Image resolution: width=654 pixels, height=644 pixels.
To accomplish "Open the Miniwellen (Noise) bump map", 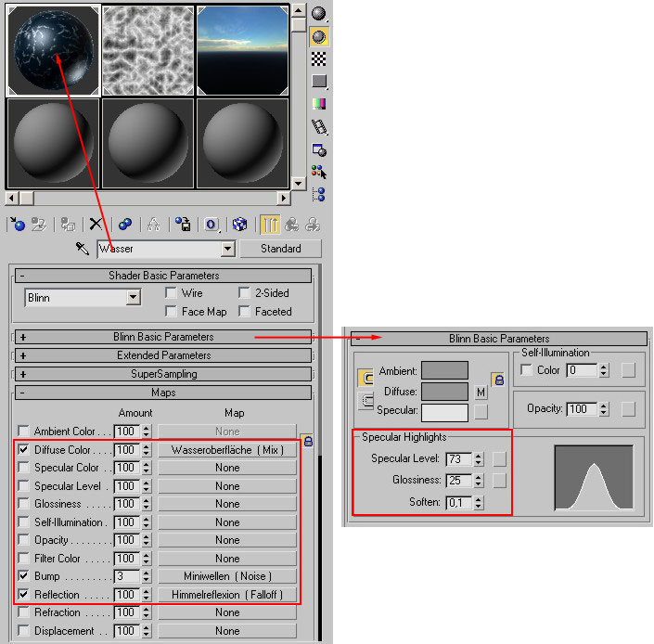I will [227, 577].
